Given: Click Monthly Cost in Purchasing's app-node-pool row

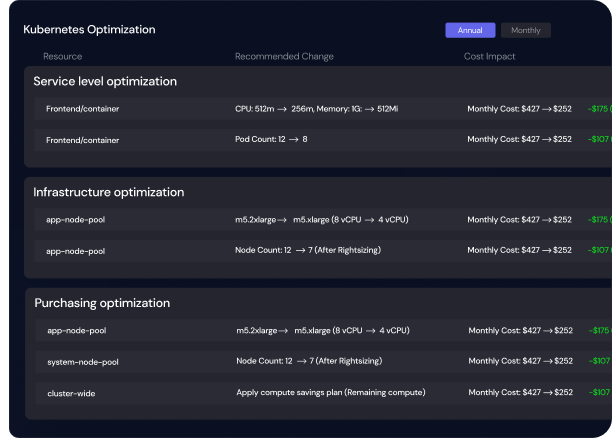Looking at the screenshot, I should click(521, 331).
